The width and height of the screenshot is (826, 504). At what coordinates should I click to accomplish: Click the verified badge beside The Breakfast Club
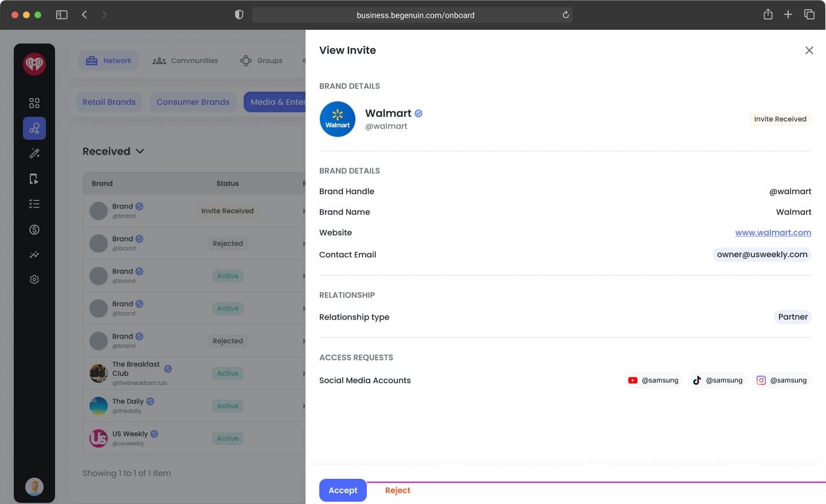tap(168, 369)
